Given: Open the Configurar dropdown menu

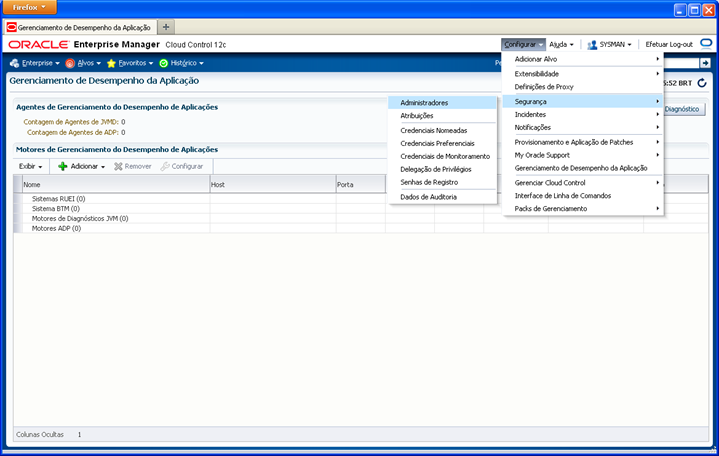Looking at the screenshot, I should [523, 44].
